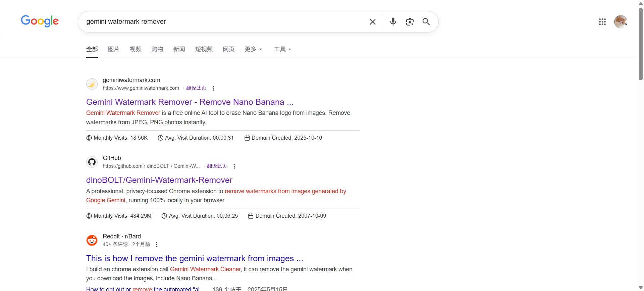Expand the 更多 dropdown
This screenshot has height=291, width=644.
253,49
